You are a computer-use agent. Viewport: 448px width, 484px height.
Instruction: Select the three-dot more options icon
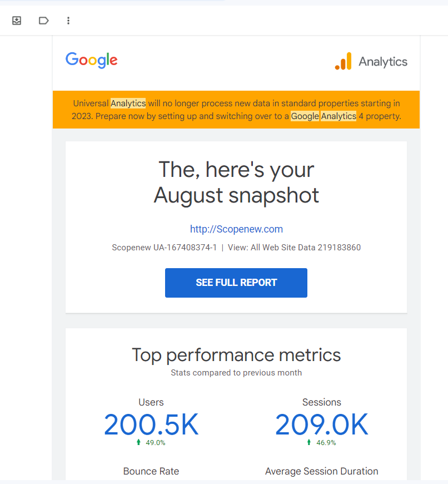[x=68, y=20]
